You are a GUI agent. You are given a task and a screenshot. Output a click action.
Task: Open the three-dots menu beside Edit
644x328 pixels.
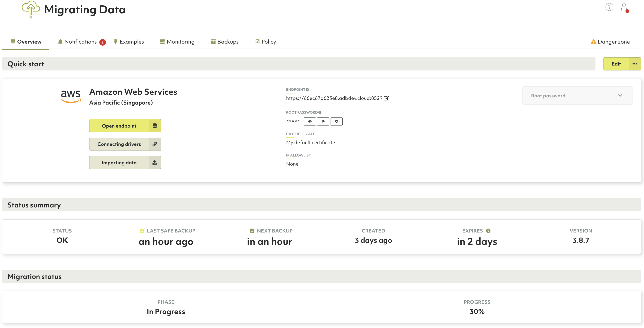(x=635, y=64)
